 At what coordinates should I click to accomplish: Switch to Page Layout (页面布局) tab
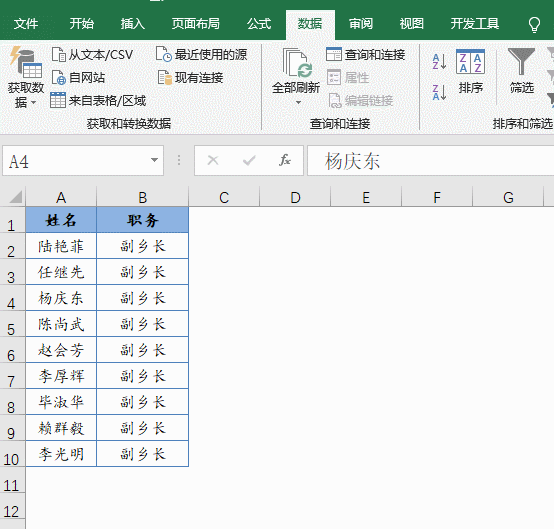pos(195,24)
